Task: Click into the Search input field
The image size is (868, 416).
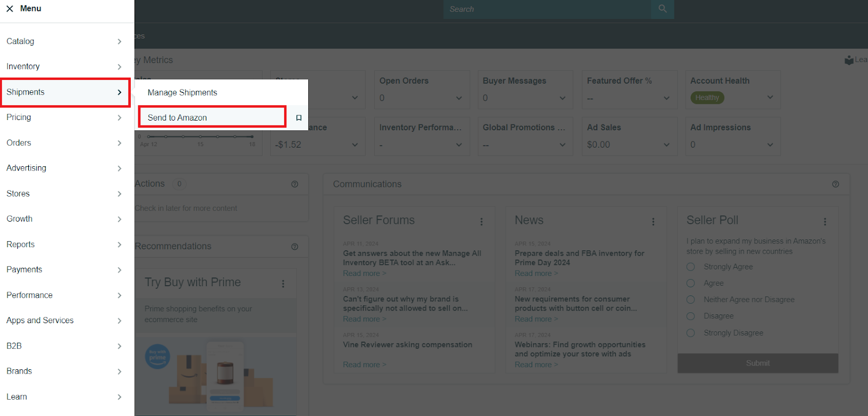Action: [x=547, y=9]
